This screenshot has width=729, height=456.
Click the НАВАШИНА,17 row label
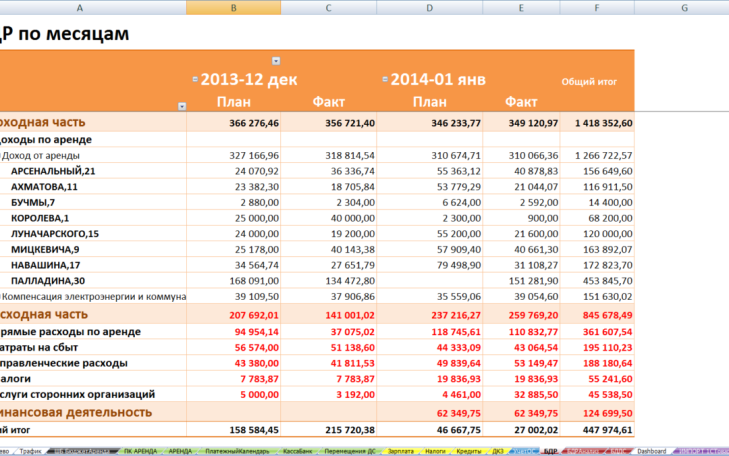46,265
